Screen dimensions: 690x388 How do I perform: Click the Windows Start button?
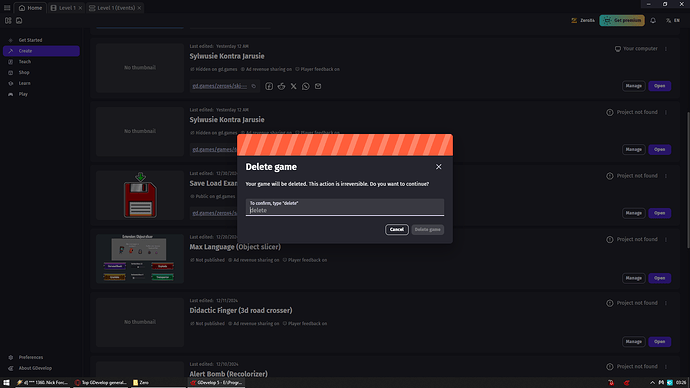pos(6,383)
